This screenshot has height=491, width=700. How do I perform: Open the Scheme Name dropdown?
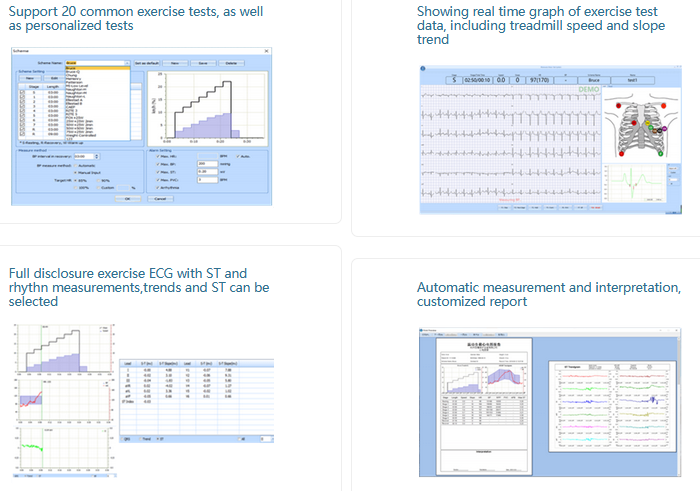click(127, 63)
